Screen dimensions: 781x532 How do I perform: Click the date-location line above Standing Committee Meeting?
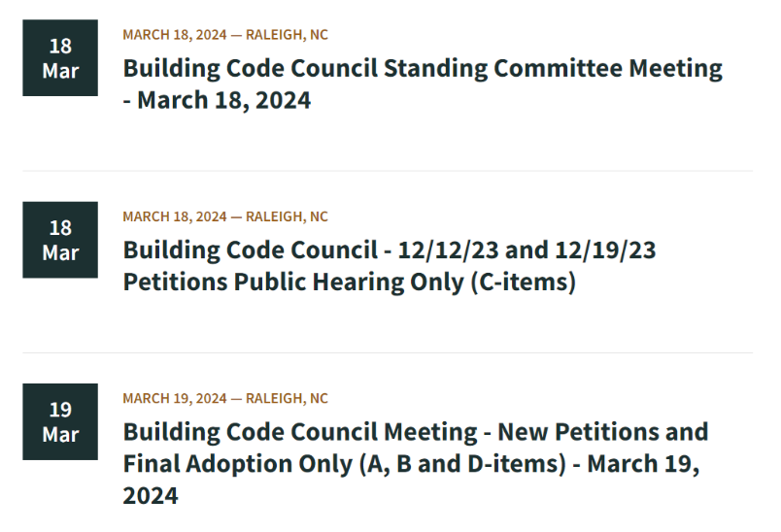click(x=225, y=35)
